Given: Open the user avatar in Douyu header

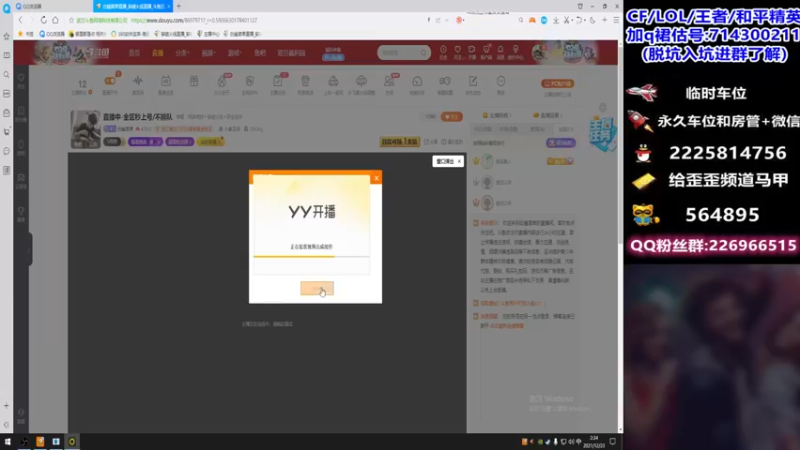Looking at the screenshot, I should click(538, 53).
